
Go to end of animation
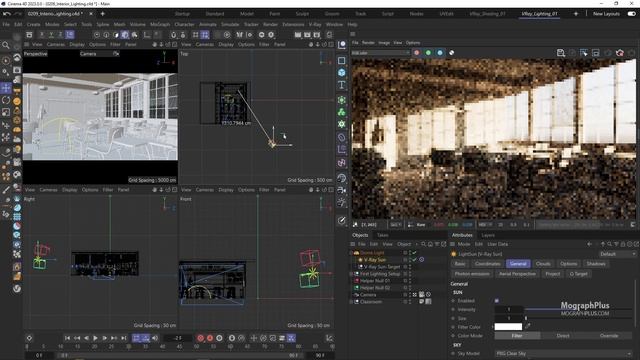point(124,338)
